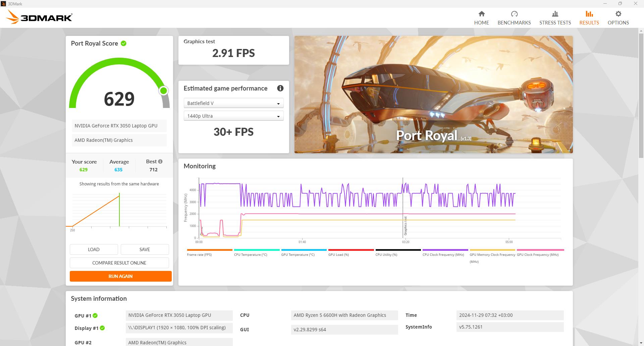
Task: Click the SystemInfo version v5.75.1261
Action: (x=510, y=327)
